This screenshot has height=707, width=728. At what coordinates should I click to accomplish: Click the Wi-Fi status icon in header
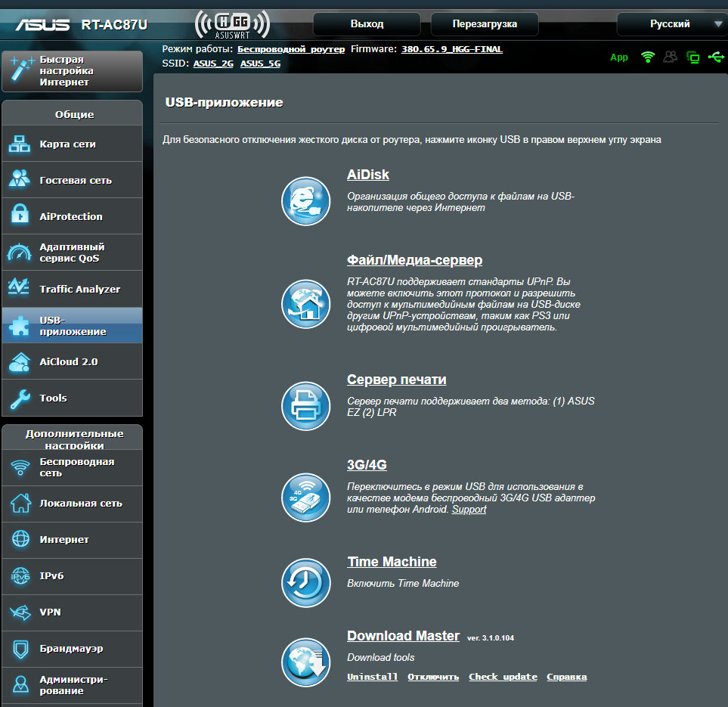pyautogui.click(x=647, y=57)
